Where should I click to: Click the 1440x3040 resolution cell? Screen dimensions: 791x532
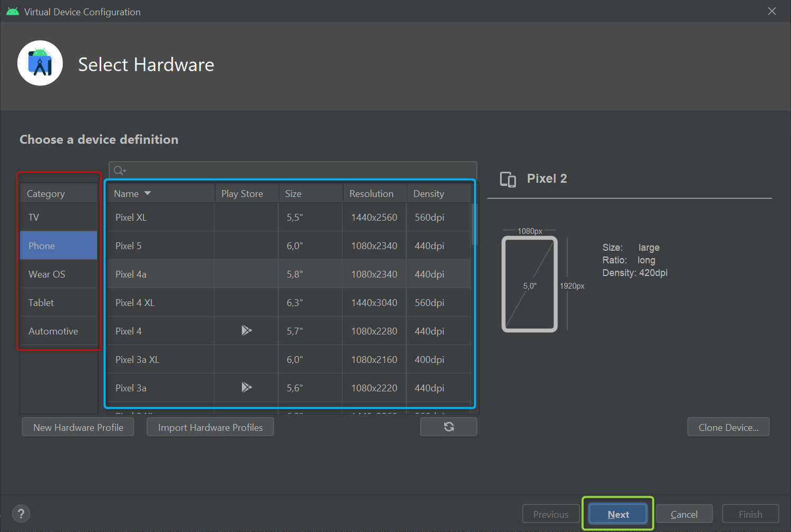point(374,302)
